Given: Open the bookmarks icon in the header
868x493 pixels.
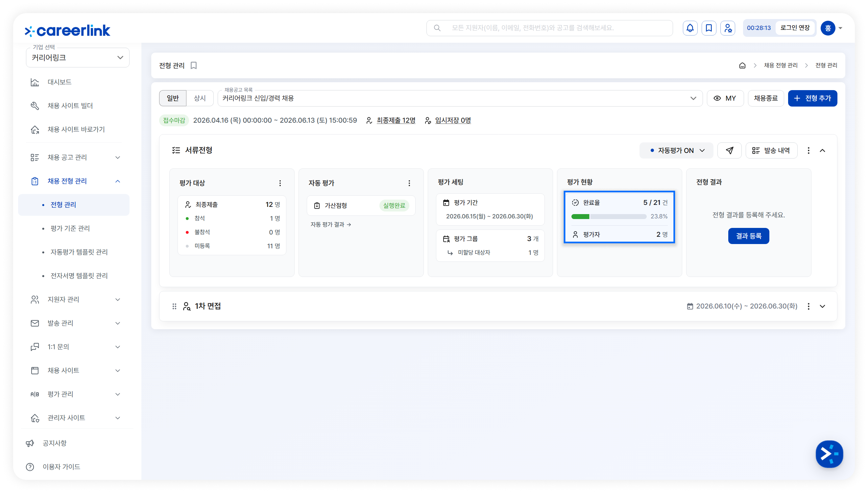Looking at the screenshot, I should (x=709, y=28).
